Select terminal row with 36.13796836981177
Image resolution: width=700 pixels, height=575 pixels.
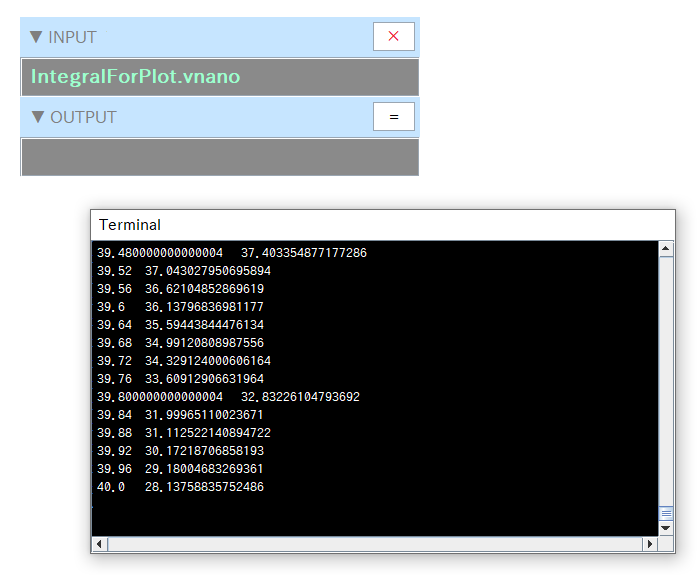click(180, 307)
